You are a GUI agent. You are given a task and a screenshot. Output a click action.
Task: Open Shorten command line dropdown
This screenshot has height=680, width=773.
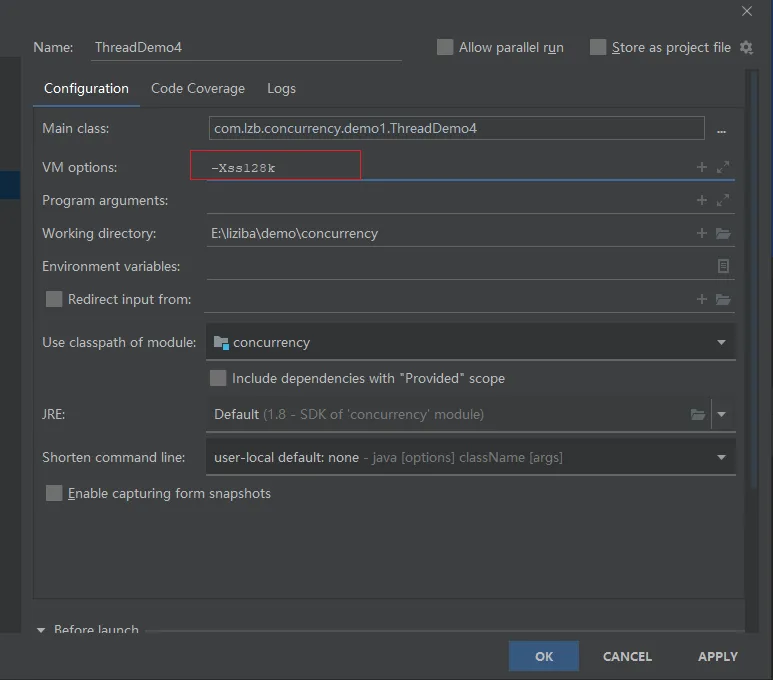tap(721, 457)
